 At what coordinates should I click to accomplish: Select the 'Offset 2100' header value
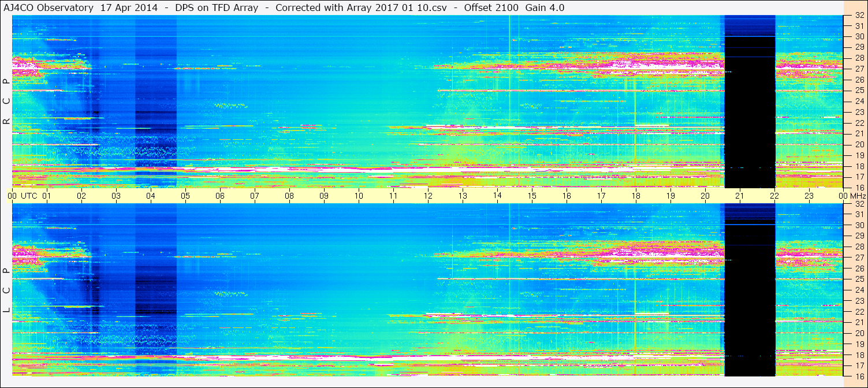(x=490, y=8)
